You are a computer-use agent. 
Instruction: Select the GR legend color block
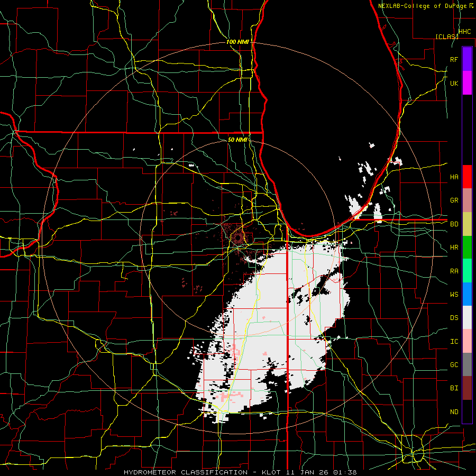coord(467,200)
